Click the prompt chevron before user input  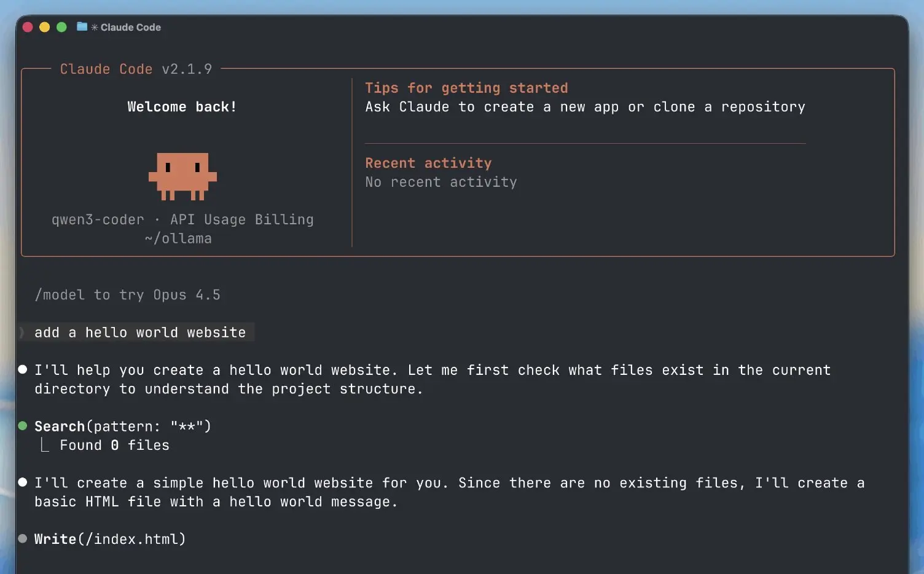tap(22, 332)
